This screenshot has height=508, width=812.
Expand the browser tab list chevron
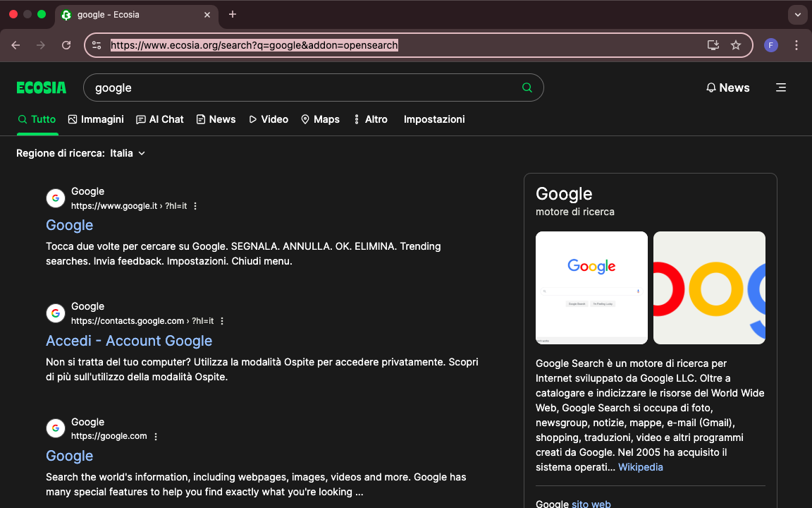(797, 14)
